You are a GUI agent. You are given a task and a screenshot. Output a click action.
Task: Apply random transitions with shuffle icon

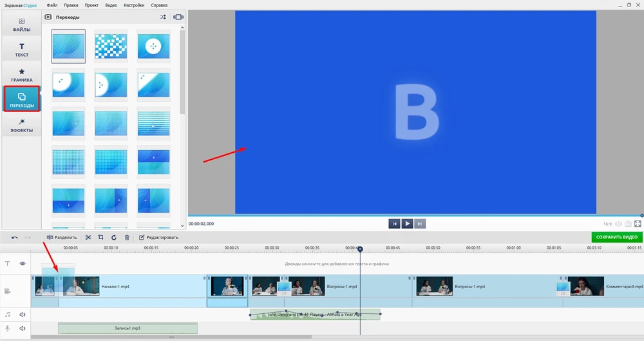[x=163, y=17]
